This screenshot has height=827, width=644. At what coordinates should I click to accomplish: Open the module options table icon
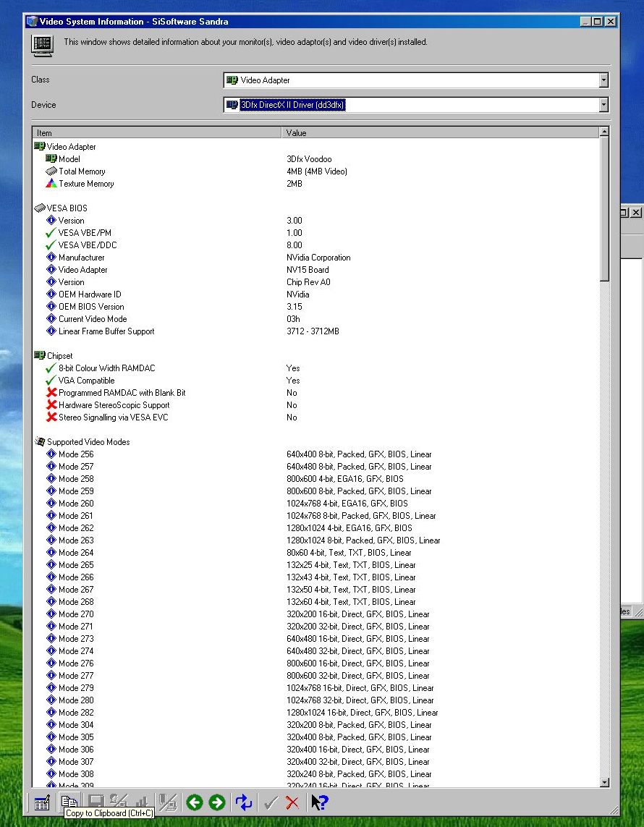[42, 802]
